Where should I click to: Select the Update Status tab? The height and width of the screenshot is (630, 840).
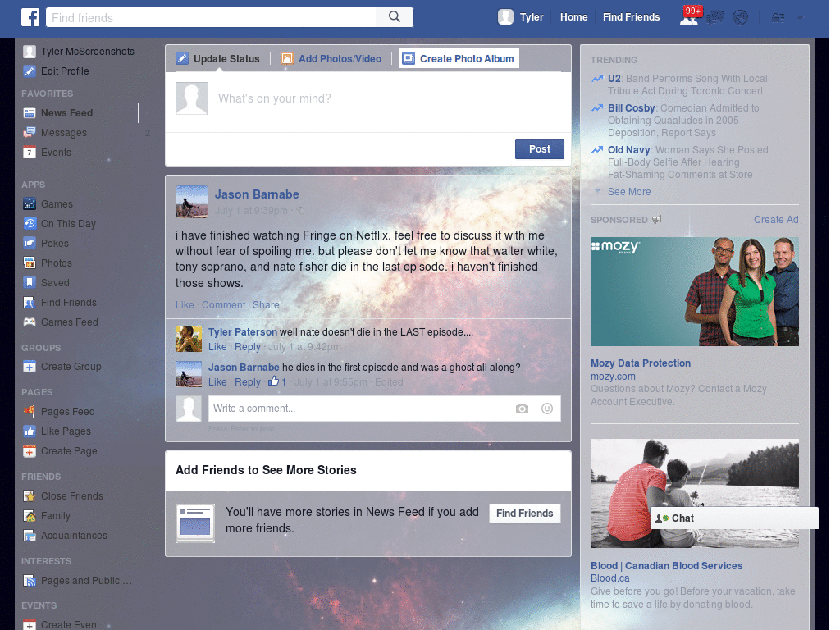(x=218, y=58)
